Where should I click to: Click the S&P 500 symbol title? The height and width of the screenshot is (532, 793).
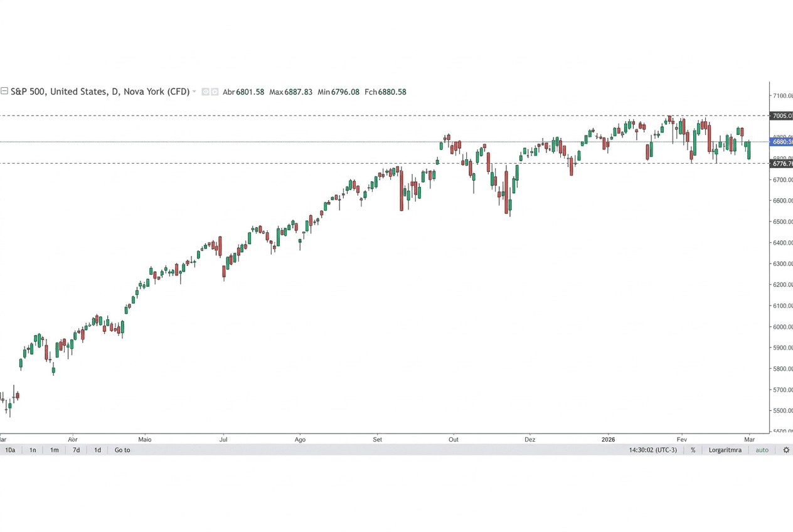point(100,92)
